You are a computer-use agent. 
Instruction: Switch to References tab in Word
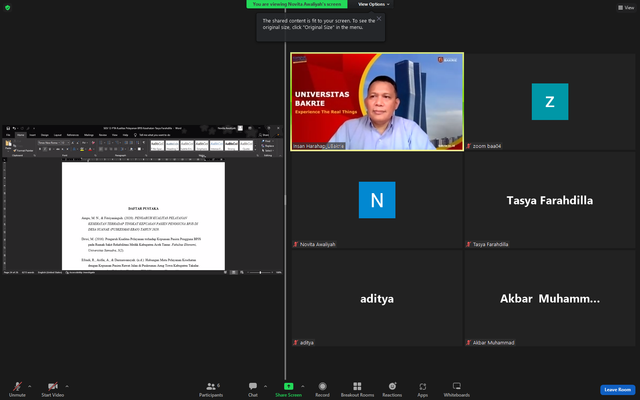73,135
